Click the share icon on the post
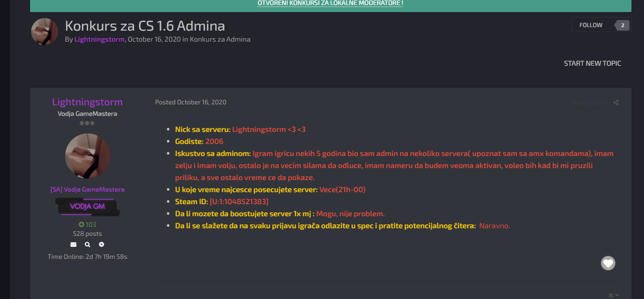Viewport: 644px width, 299px height. pos(616,103)
